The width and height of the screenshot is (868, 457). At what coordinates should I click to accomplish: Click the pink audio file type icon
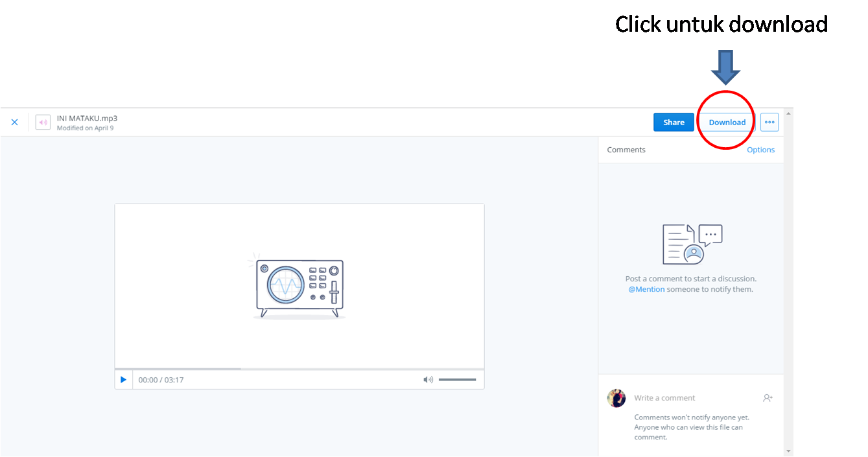(43, 123)
